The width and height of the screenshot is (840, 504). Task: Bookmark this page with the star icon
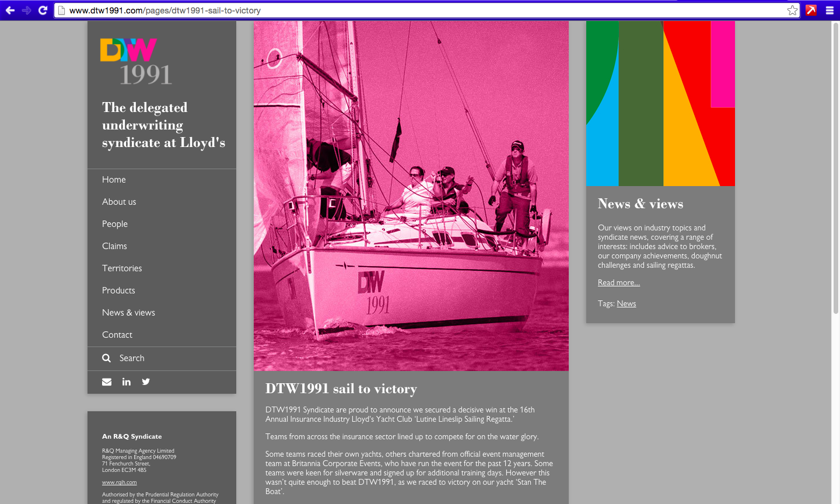tap(792, 10)
